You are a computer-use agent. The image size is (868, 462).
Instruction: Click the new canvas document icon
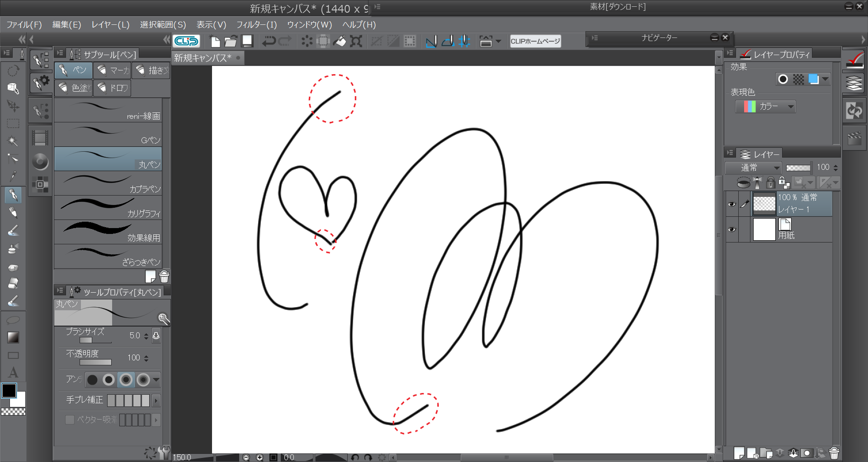coord(215,42)
